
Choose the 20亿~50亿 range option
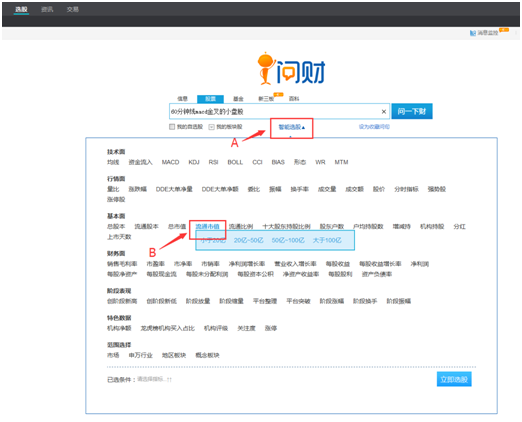pos(249,240)
